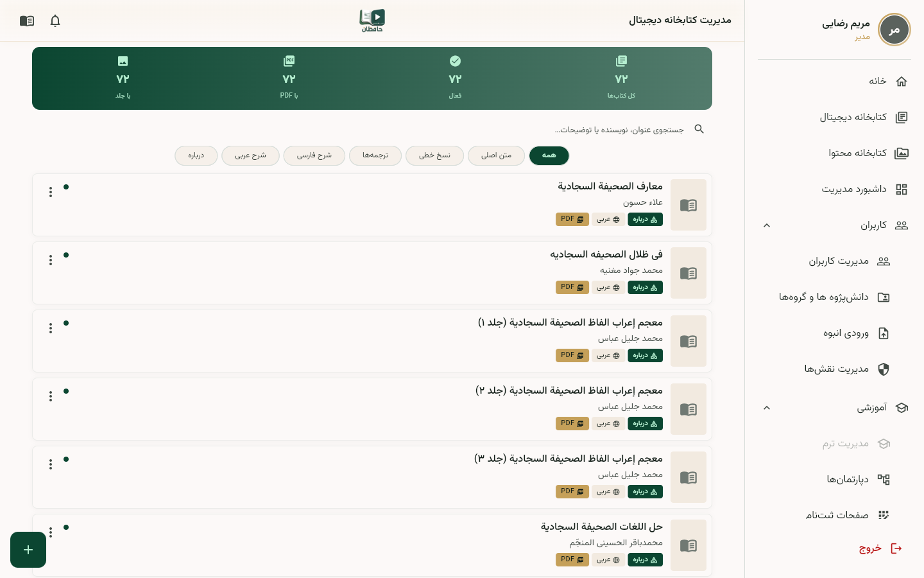Click the cover thumbnail of معجم إعراب (جلد ۲)
The height and width of the screenshot is (578, 924).
click(689, 409)
